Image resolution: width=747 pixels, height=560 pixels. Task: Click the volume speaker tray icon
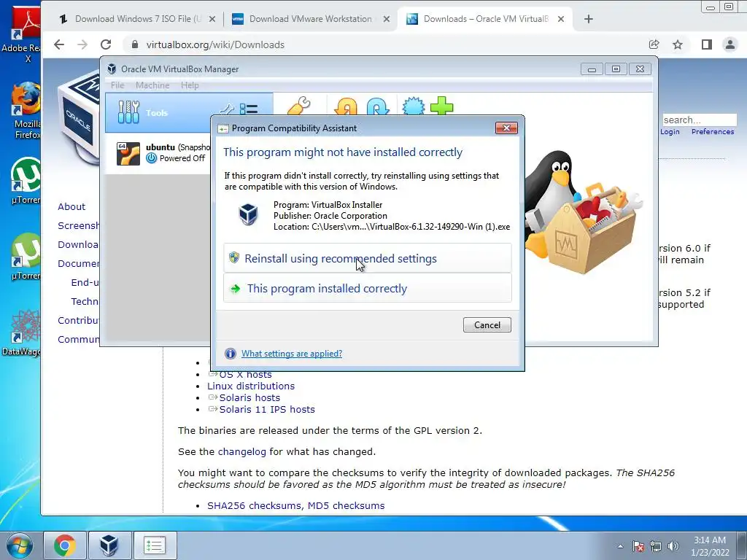(x=673, y=546)
